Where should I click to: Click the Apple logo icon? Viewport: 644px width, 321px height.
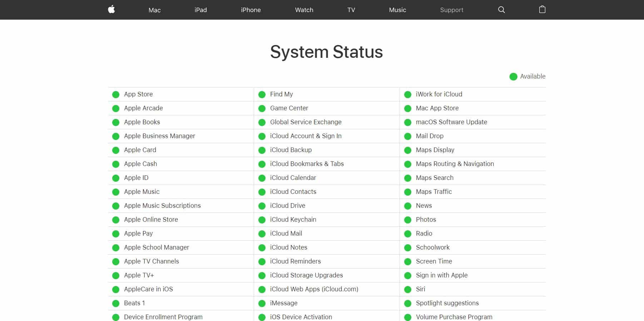tap(112, 10)
